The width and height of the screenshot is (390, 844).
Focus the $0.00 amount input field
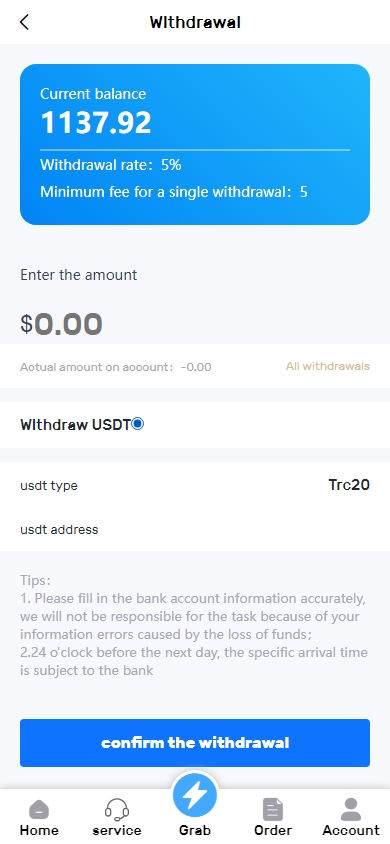click(x=195, y=323)
